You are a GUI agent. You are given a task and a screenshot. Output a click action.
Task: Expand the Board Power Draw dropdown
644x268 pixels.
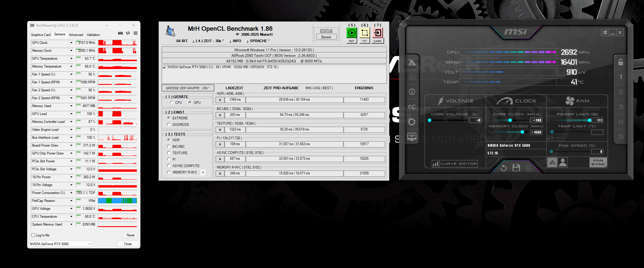[71, 145]
